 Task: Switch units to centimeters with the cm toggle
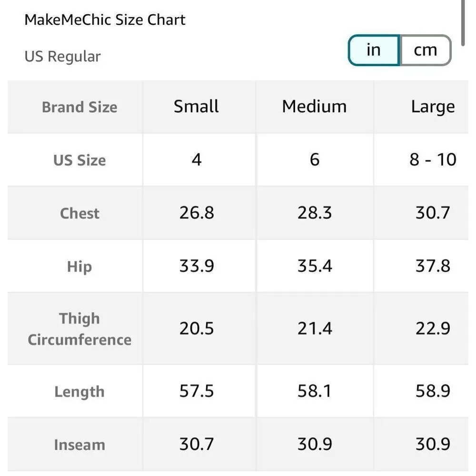(x=425, y=50)
